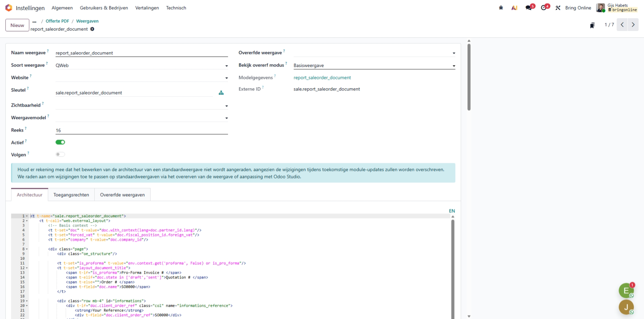Switch to the Toegangsrechten tab
The image size is (644, 319).
(71, 195)
